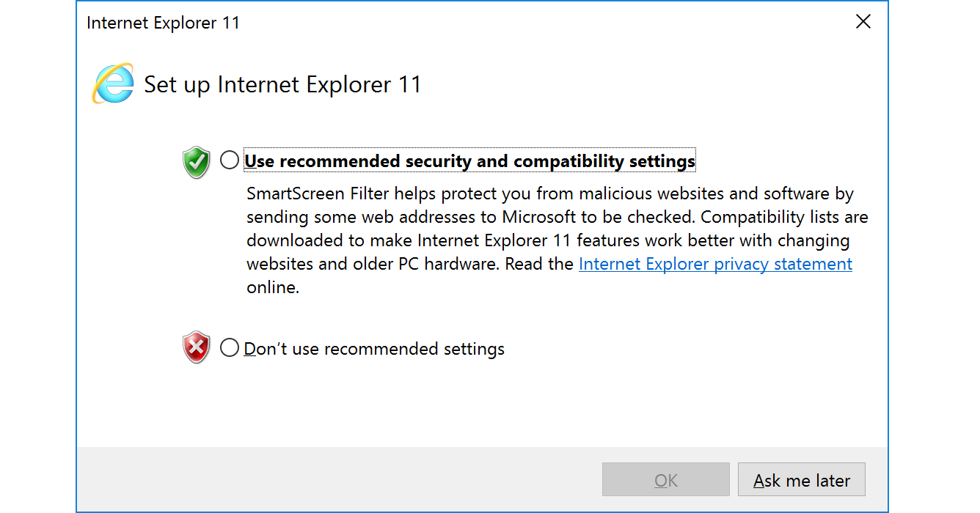The image size is (980, 513).
Task: Click the Internet Explorer logo icon
Action: click(x=112, y=83)
